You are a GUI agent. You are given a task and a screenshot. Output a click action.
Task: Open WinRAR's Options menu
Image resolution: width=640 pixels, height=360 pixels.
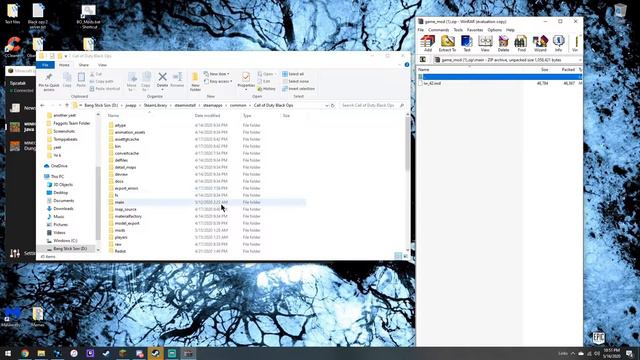pyautogui.click(x=494, y=30)
